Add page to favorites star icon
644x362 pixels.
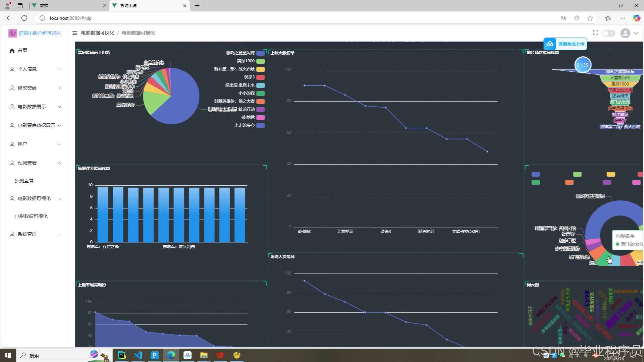(x=590, y=18)
